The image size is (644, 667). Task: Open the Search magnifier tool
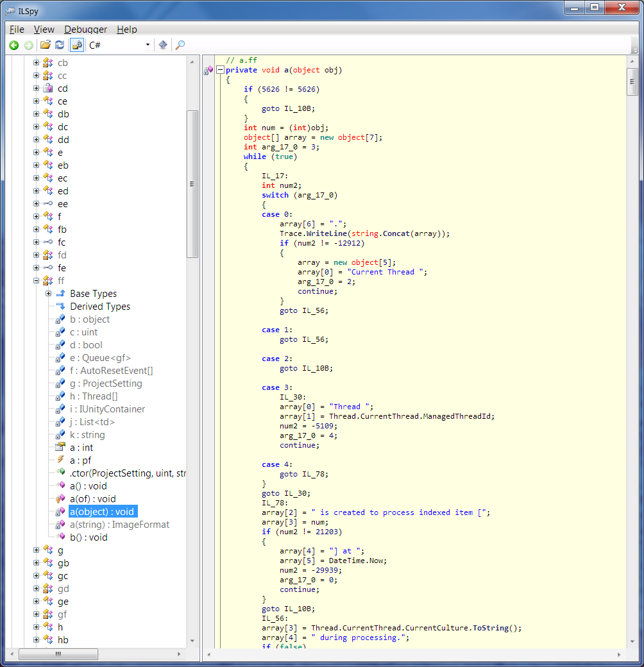click(x=180, y=45)
